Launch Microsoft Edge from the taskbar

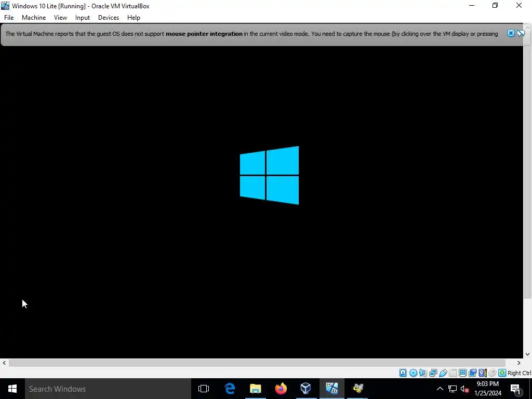230,389
